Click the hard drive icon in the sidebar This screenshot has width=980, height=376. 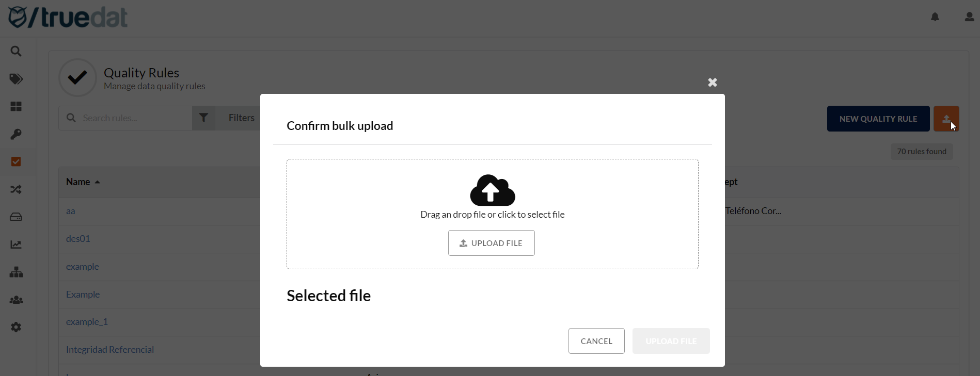16,217
